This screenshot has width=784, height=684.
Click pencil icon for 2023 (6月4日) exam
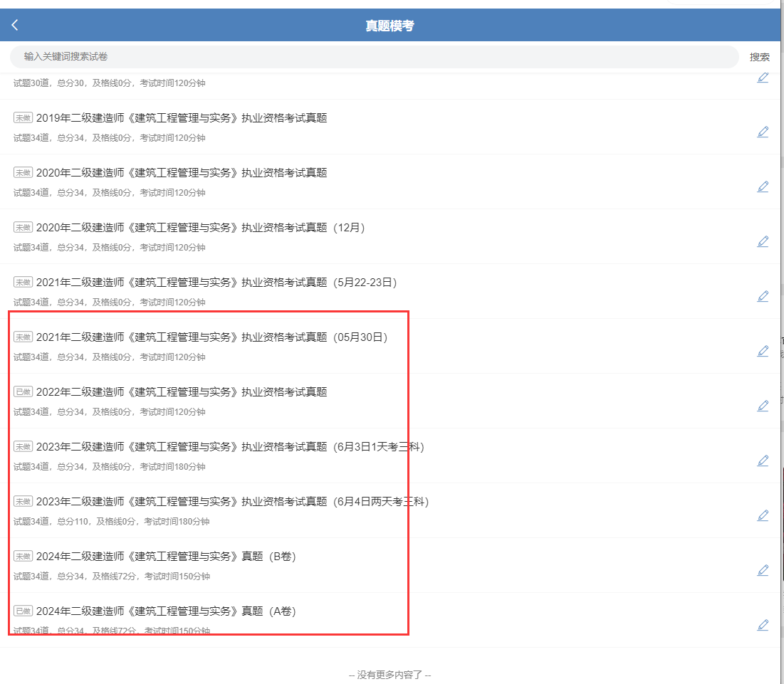[763, 515]
